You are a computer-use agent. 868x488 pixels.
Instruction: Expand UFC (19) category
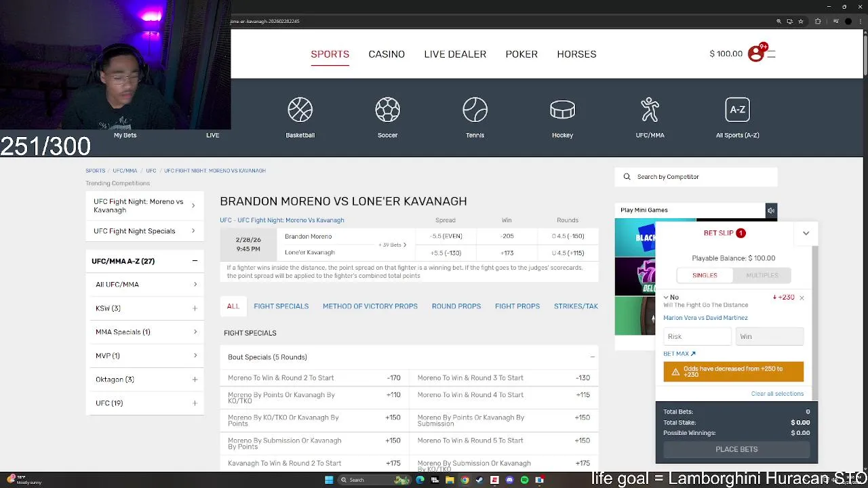[195, 403]
